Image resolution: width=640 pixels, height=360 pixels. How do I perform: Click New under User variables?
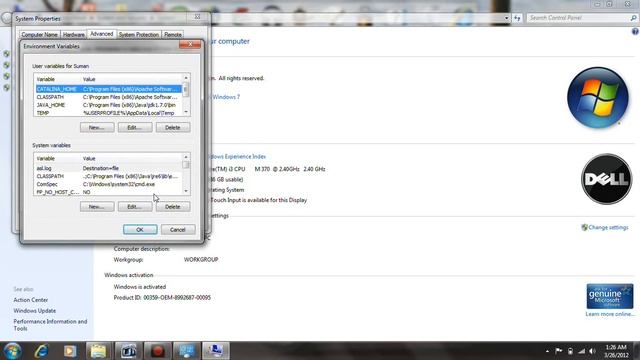pyautogui.click(x=97, y=127)
